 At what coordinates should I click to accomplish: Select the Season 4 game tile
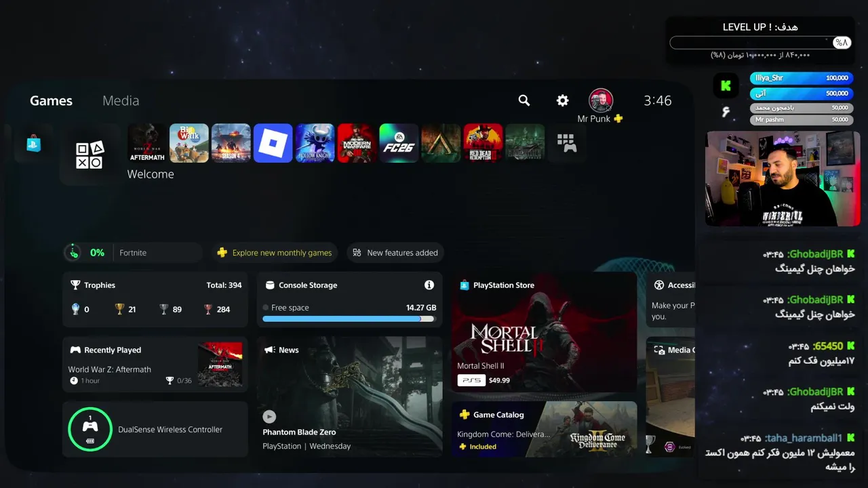coord(231,143)
